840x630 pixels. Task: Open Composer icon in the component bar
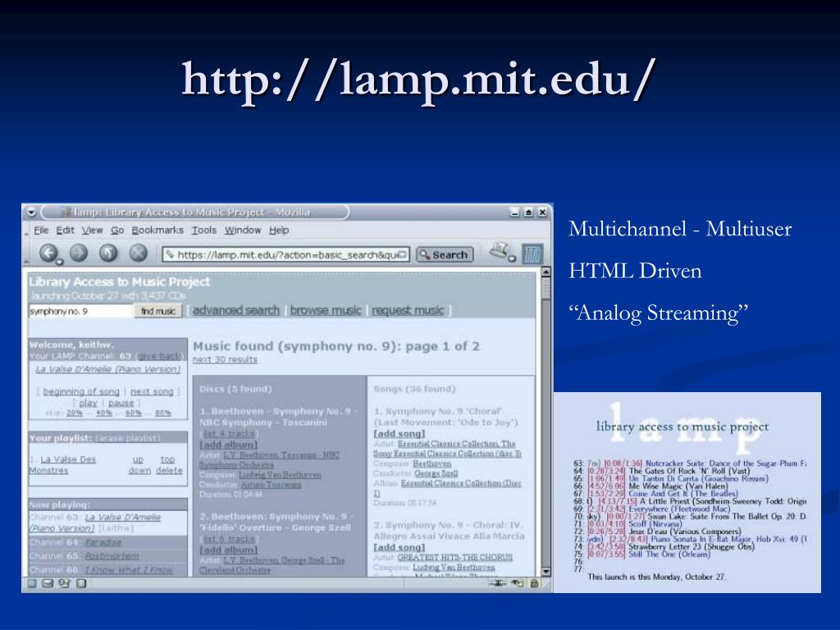pyautogui.click(x=64, y=583)
